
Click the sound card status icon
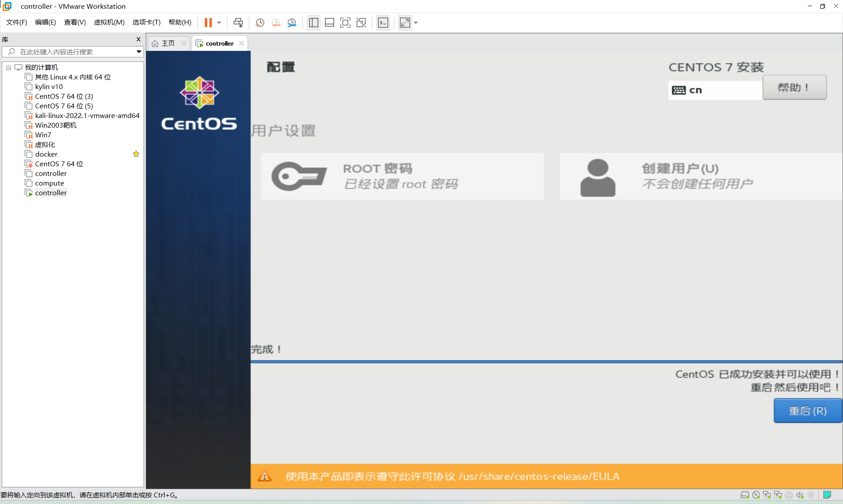pyautogui.click(x=800, y=495)
